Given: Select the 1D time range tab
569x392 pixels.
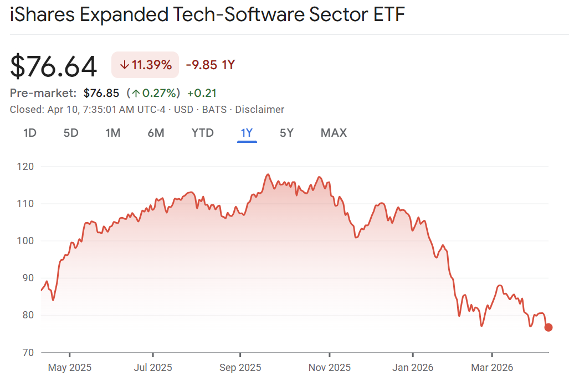Looking at the screenshot, I should (x=30, y=133).
